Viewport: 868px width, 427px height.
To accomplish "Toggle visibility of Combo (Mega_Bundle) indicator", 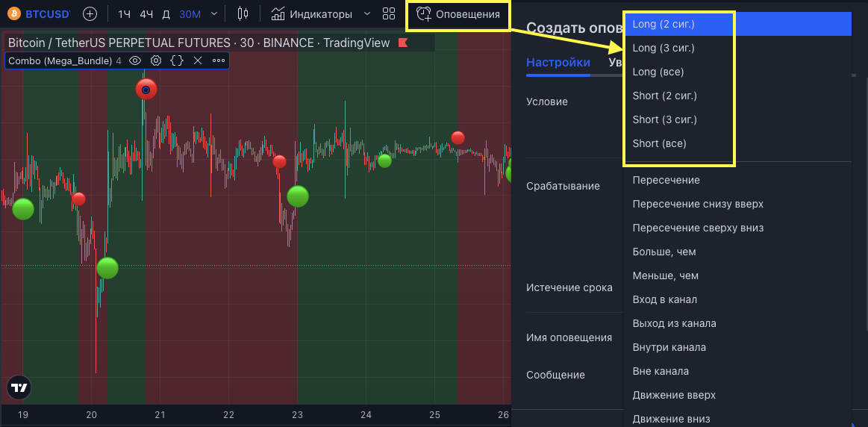I will pos(135,60).
